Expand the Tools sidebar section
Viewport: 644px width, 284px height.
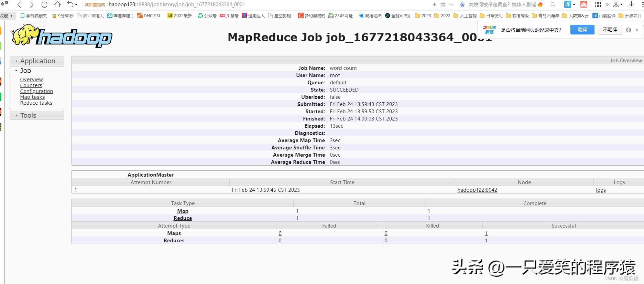tap(28, 115)
